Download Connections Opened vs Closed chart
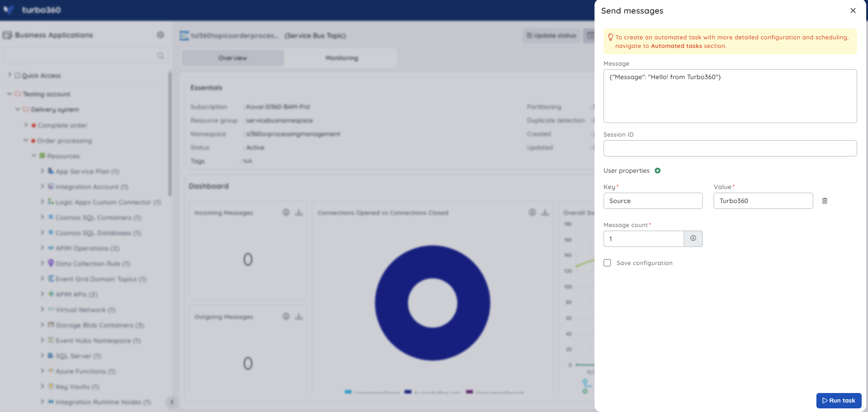This screenshot has width=868, height=412. [545, 212]
